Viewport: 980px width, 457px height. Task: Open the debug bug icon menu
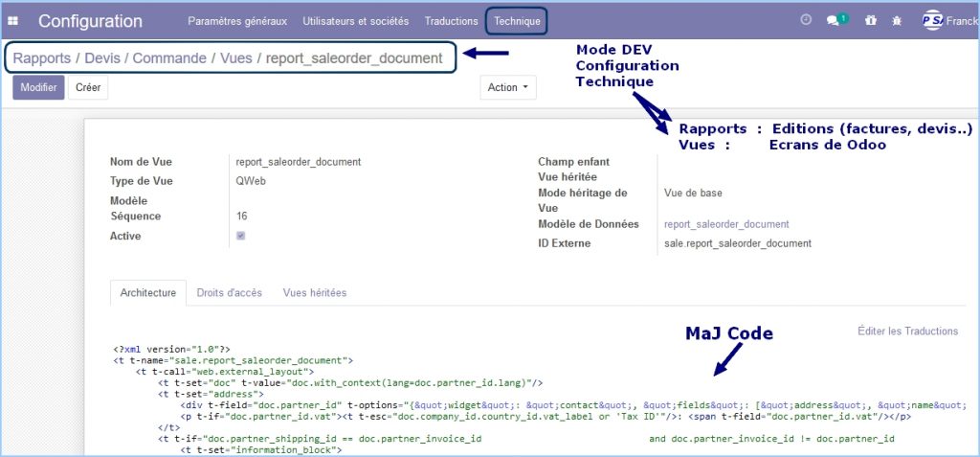point(896,21)
